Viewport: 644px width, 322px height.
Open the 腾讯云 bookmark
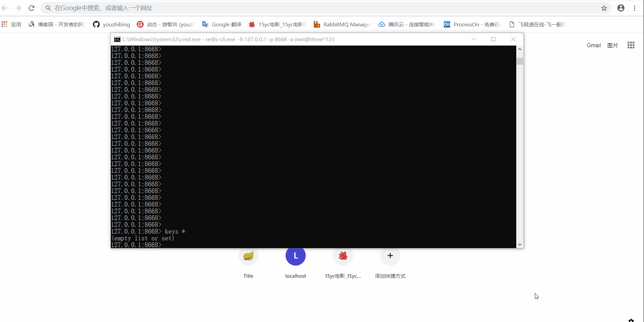407,24
